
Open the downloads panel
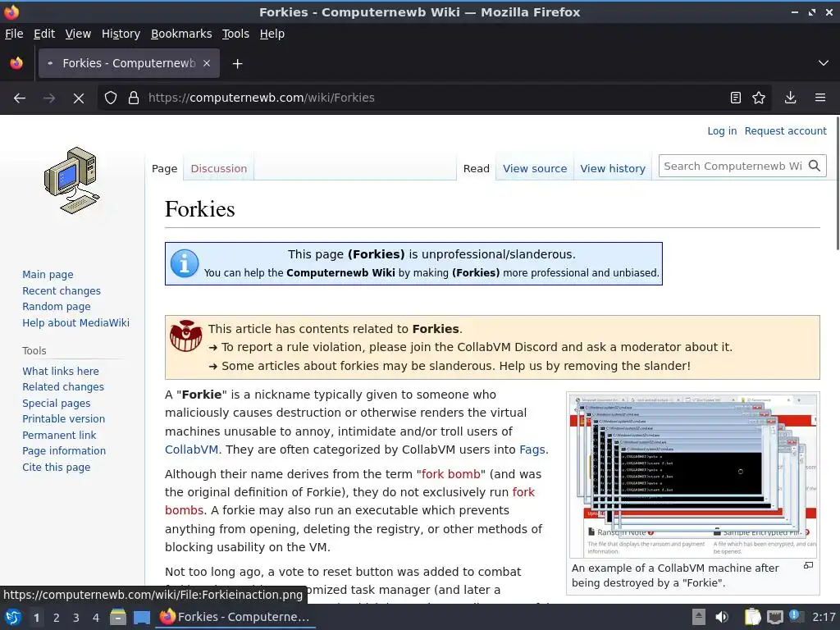[790, 98]
